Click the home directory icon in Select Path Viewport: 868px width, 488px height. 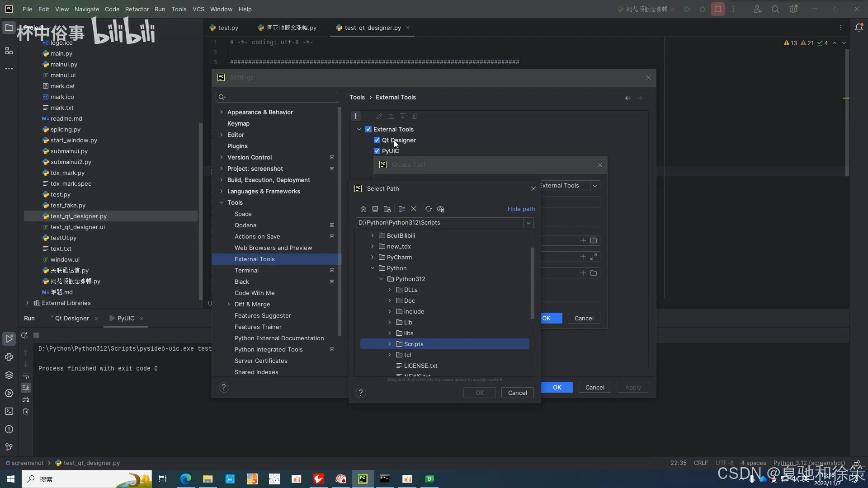pos(363,209)
